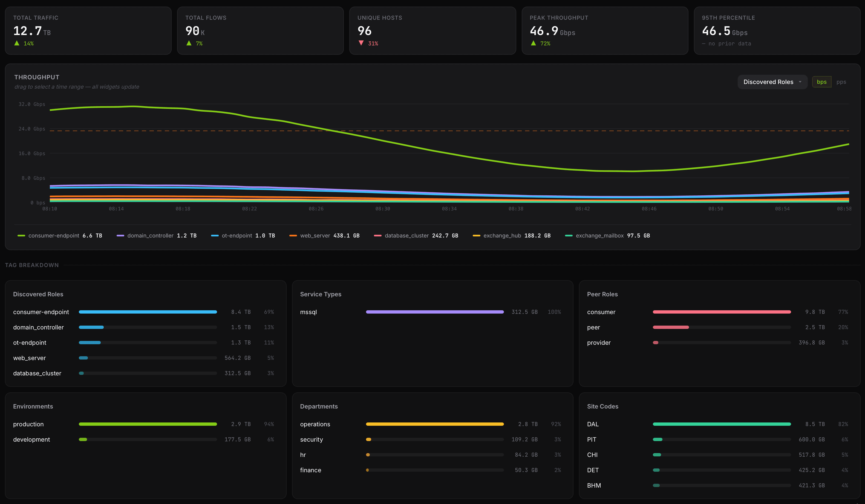
Task: Click the DAL bar in Site Codes
Action: pos(721,424)
